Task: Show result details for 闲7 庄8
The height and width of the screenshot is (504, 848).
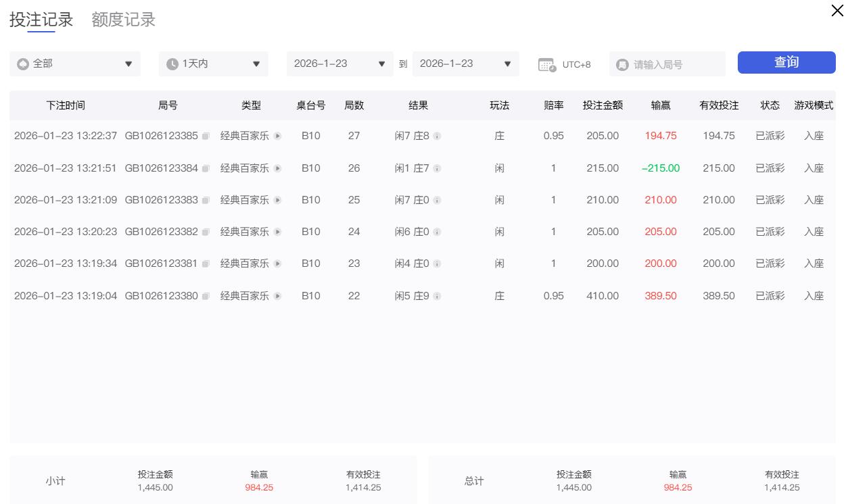Action: tap(437, 136)
